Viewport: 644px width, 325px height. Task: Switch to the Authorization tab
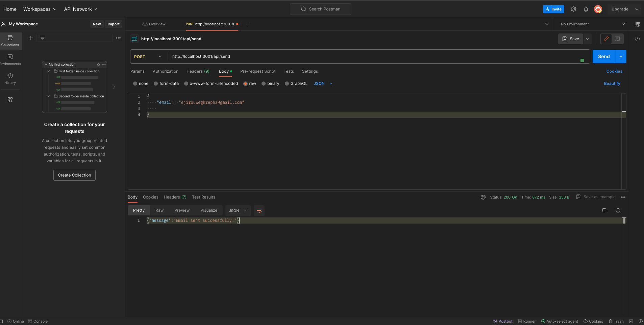pos(166,71)
